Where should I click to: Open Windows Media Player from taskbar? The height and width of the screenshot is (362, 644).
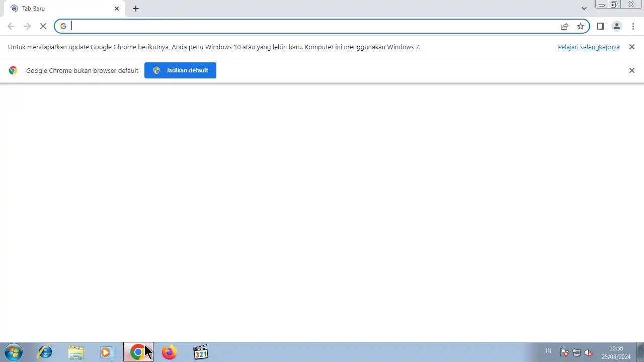(x=106, y=352)
